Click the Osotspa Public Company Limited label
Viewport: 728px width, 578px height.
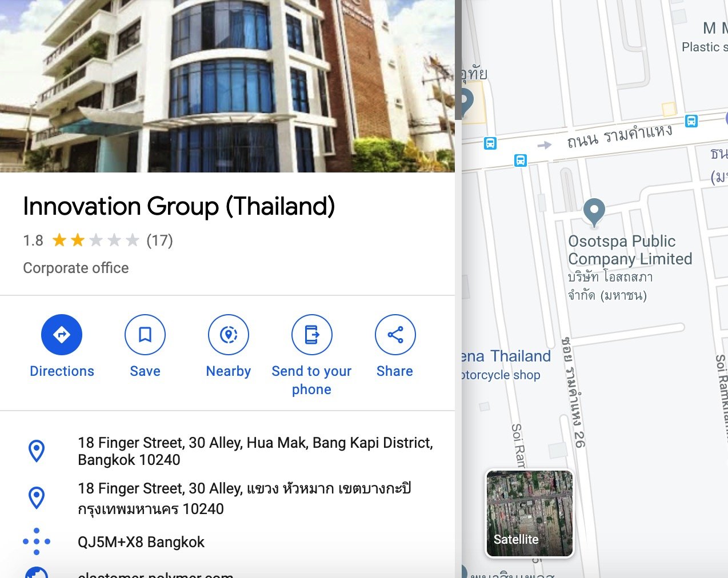[x=630, y=250]
